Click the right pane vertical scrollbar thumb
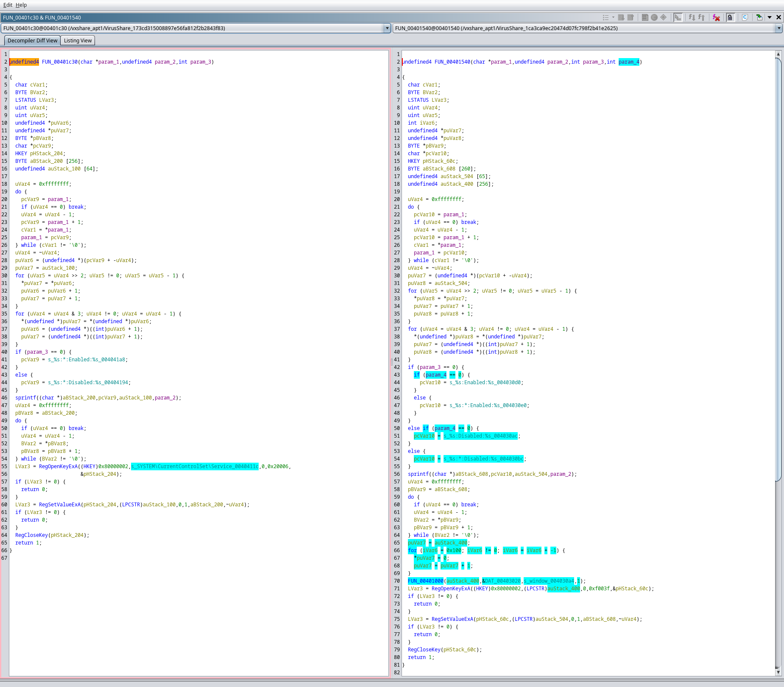The height and width of the screenshot is (687, 784). (x=778, y=269)
